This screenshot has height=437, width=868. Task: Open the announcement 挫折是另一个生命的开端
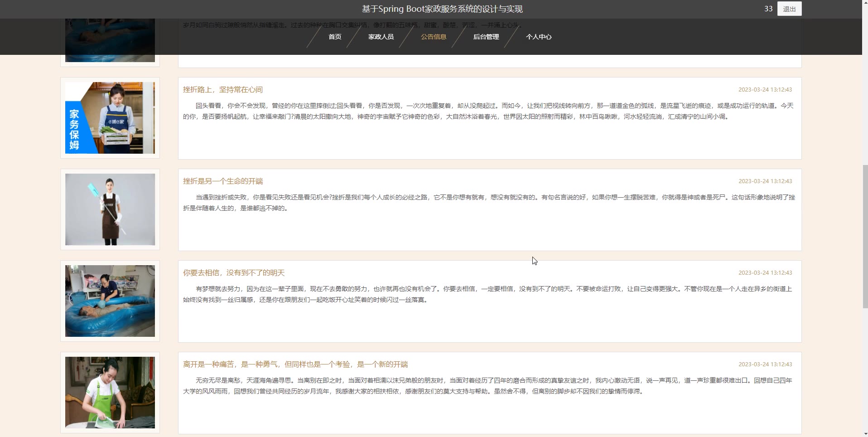[222, 181]
